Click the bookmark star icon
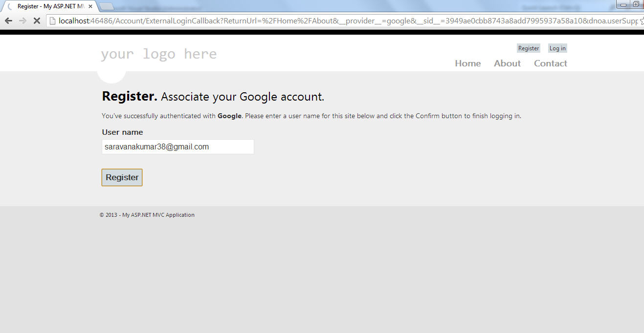 click(x=641, y=21)
